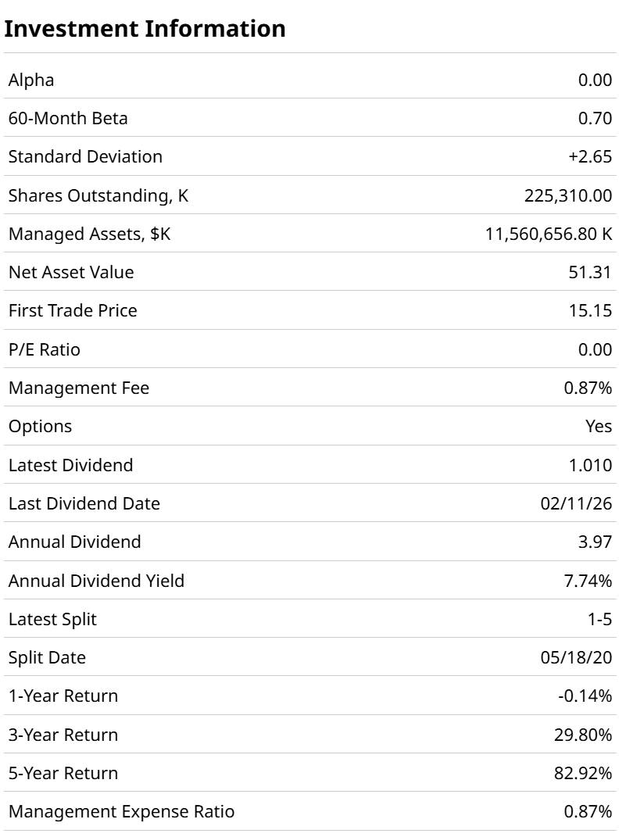Screen dimensions: 644x837
Task: Click the Shares Outstanding value 225,310.00
Action: click(x=568, y=196)
